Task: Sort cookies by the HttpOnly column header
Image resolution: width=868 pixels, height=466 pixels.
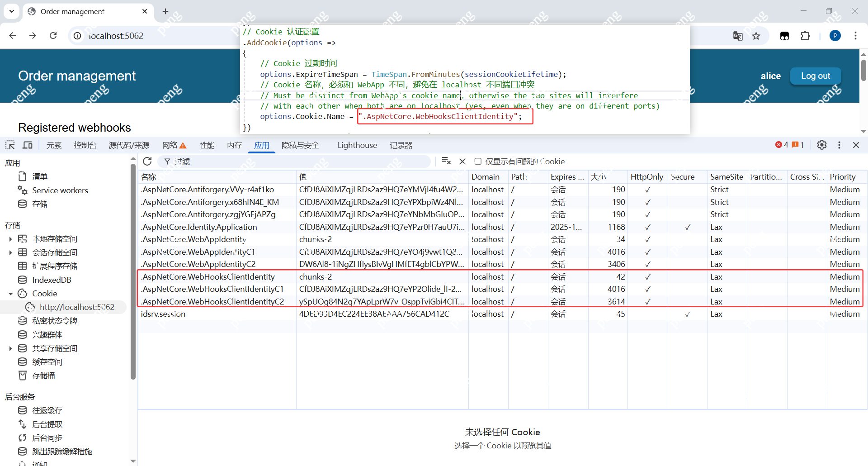Action: tap(647, 177)
